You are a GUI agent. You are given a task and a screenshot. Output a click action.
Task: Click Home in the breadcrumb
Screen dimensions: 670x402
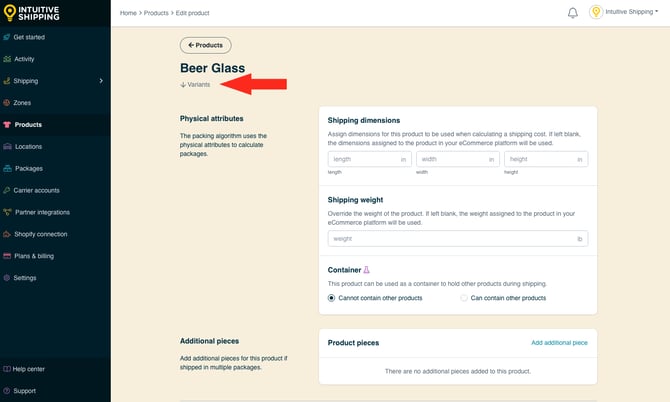coord(128,13)
